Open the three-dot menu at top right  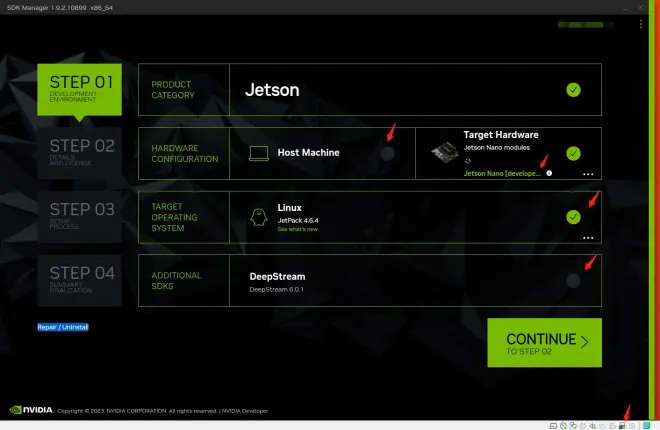(641, 24)
